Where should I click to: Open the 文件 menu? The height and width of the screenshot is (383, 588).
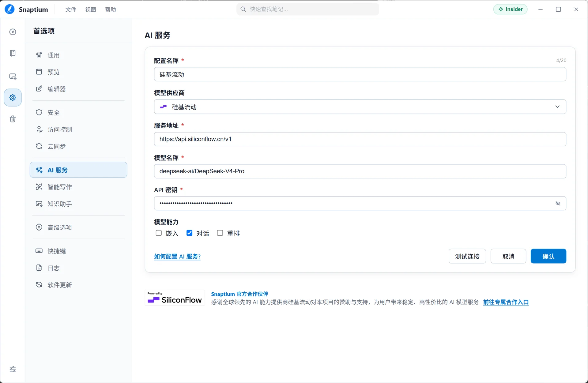click(x=71, y=9)
